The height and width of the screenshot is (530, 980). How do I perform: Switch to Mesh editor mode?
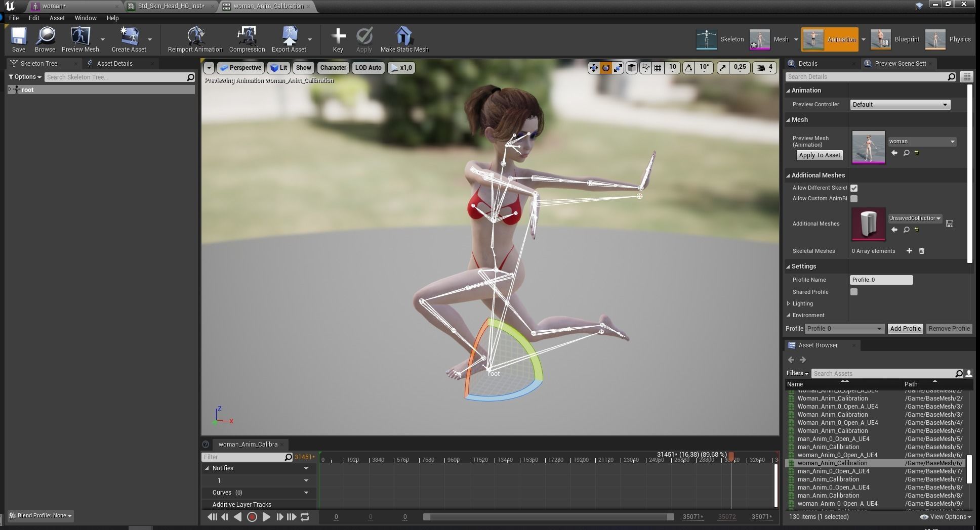[x=769, y=39]
